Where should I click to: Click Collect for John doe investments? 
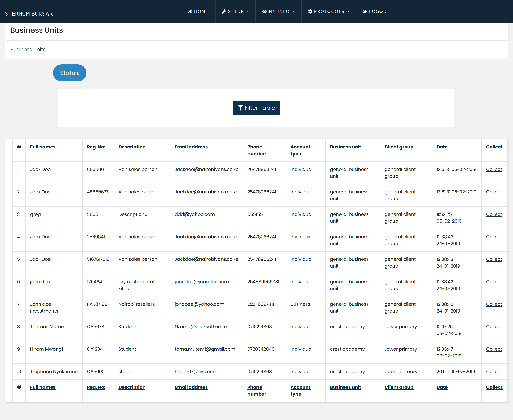[x=494, y=304]
